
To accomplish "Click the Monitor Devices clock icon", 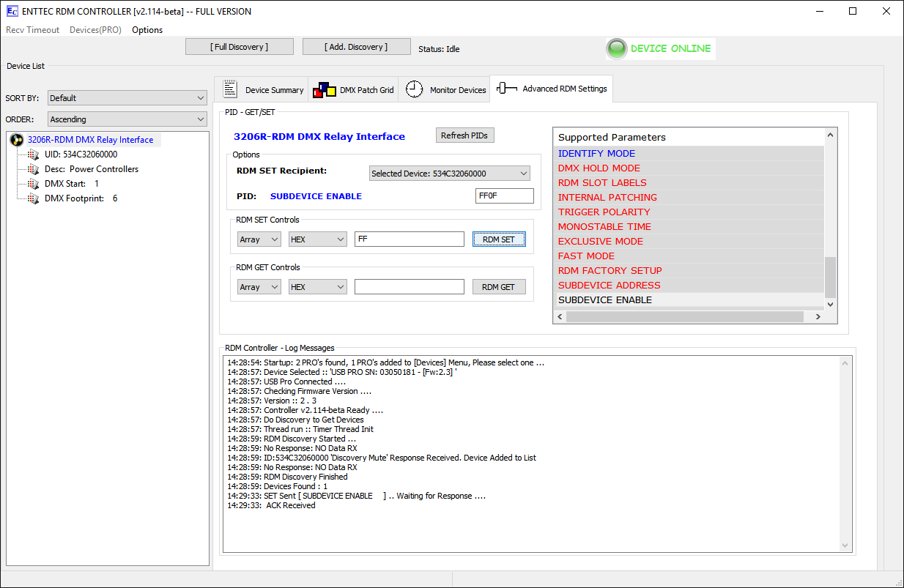I will (x=415, y=89).
